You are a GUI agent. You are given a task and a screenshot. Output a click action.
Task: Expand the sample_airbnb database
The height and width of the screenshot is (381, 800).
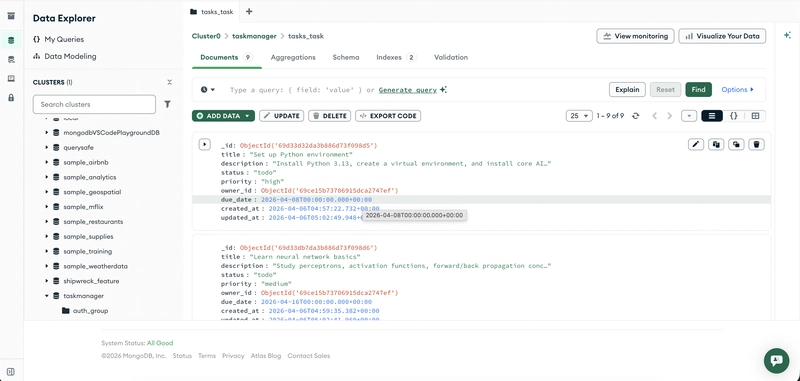pos(47,163)
